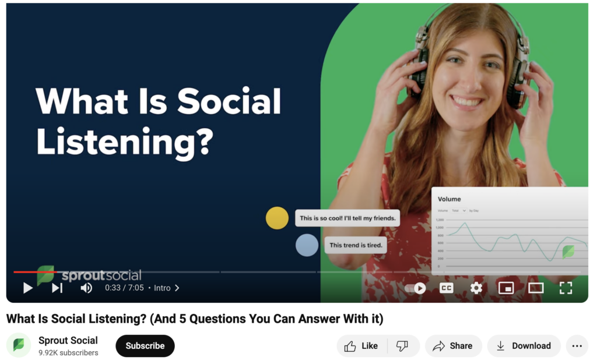Click the Sprout Social channel name
The image size is (597, 364).
point(68,341)
